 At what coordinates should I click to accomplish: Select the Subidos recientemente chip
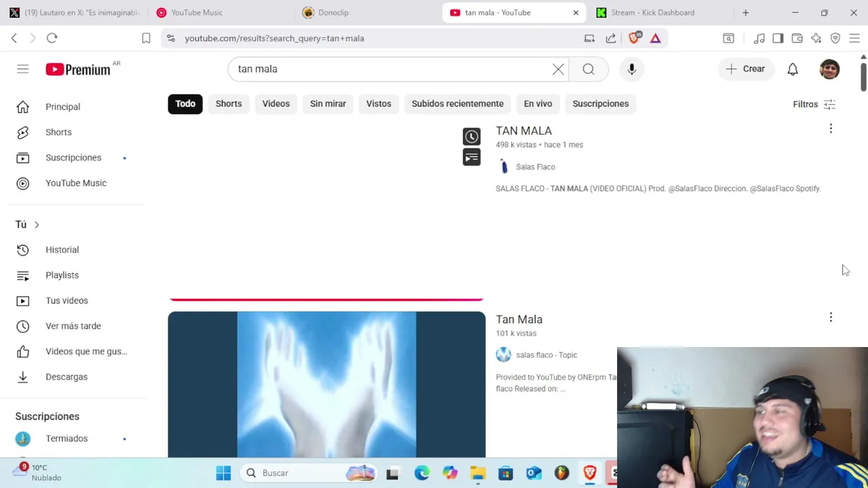pos(458,104)
